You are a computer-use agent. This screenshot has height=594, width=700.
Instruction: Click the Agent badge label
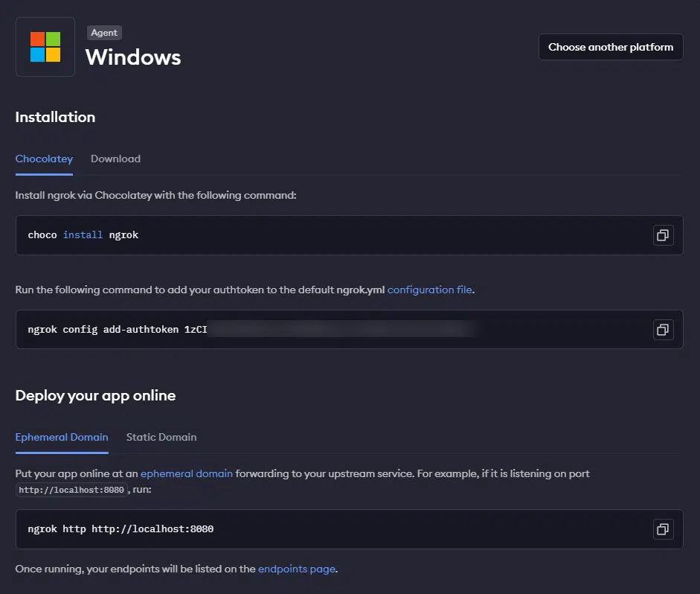104,33
